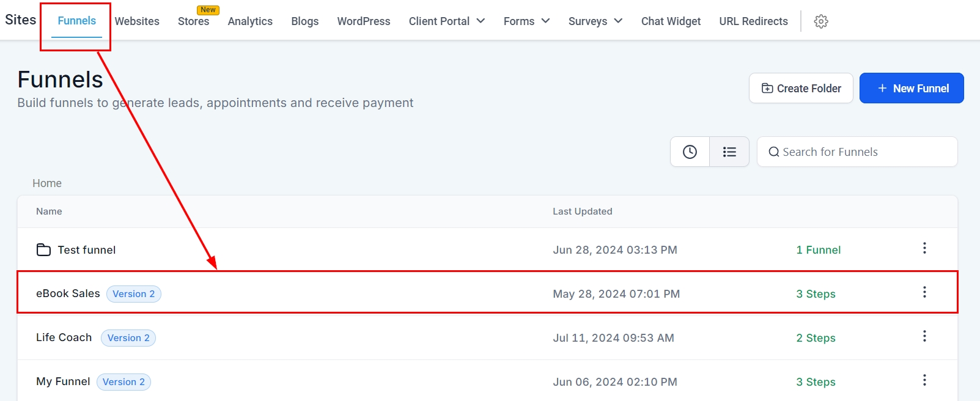Open the Stores tab
The width and height of the screenshot is (980, 401).
tap(193, 21)
